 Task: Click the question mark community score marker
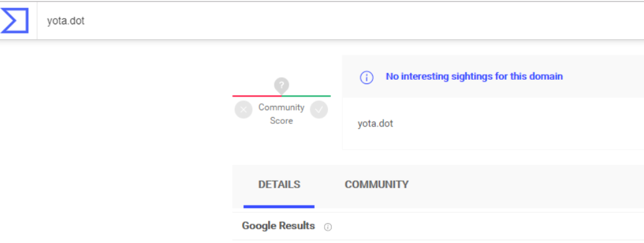(x=281, y=85)
